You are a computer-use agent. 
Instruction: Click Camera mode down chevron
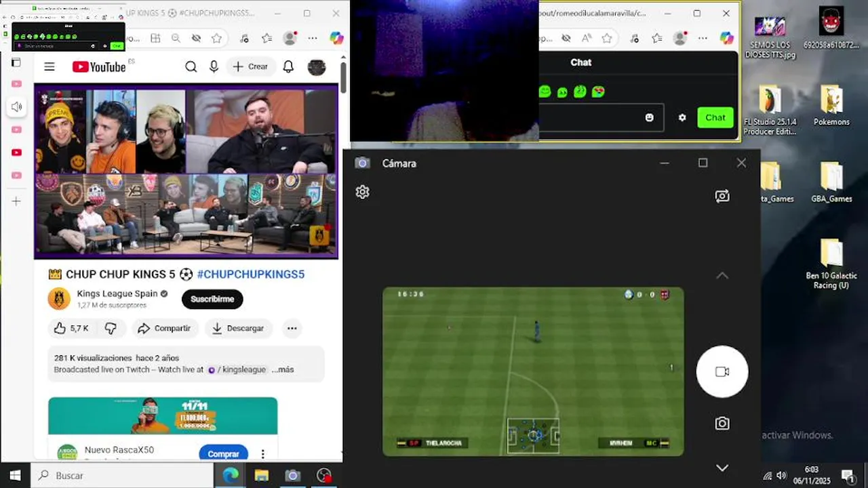[722, 468]
